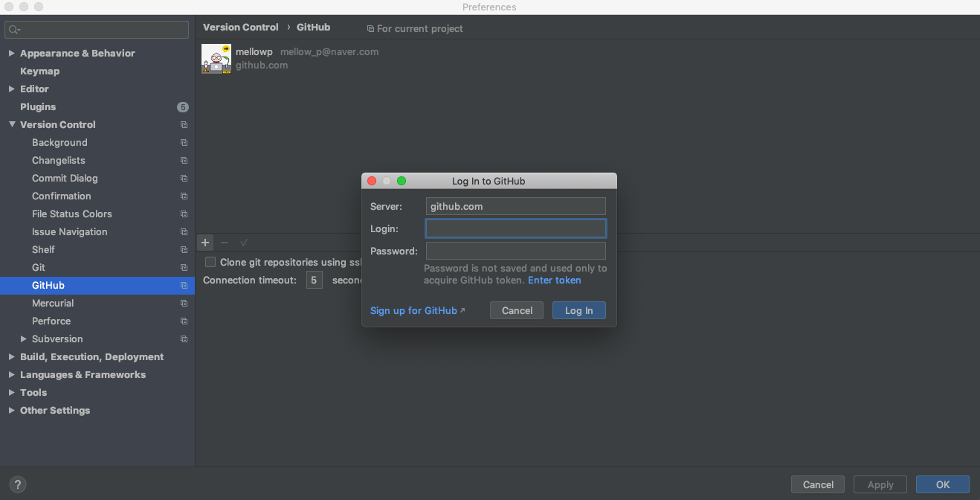Screen dimensions: 980x500
Task: Select Issue Navigation settings
Action: pos(70,232)
